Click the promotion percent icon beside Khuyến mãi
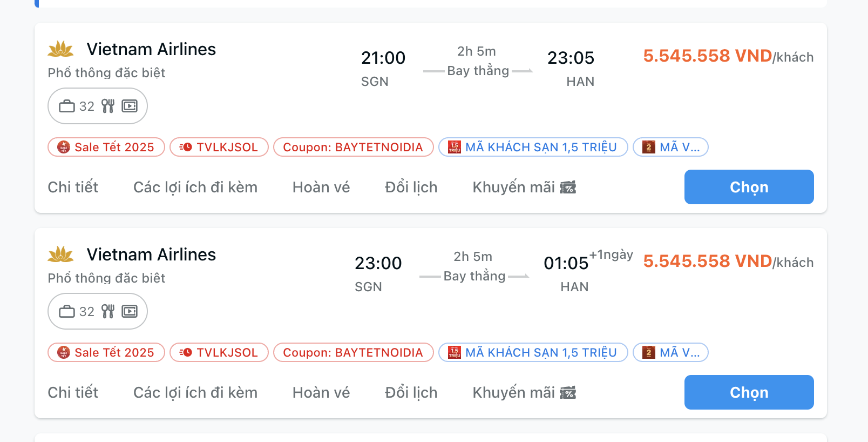 pyautogui.click(x=569, y=187)
